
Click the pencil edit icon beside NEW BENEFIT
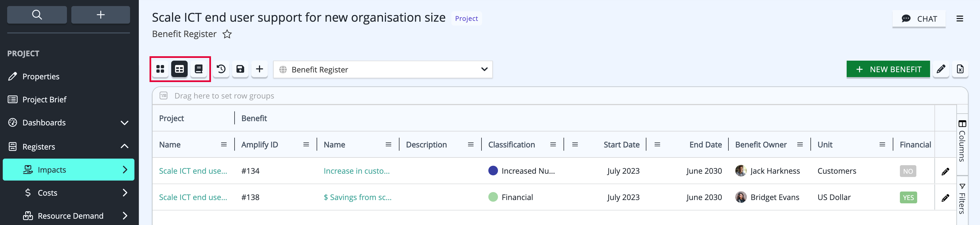click(941, 69)
